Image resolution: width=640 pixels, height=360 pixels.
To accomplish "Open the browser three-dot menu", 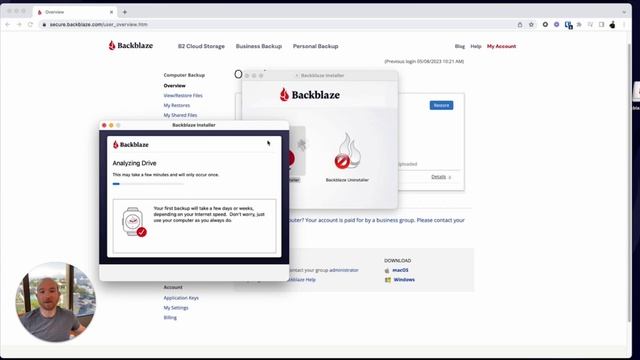I will point(624,24).
